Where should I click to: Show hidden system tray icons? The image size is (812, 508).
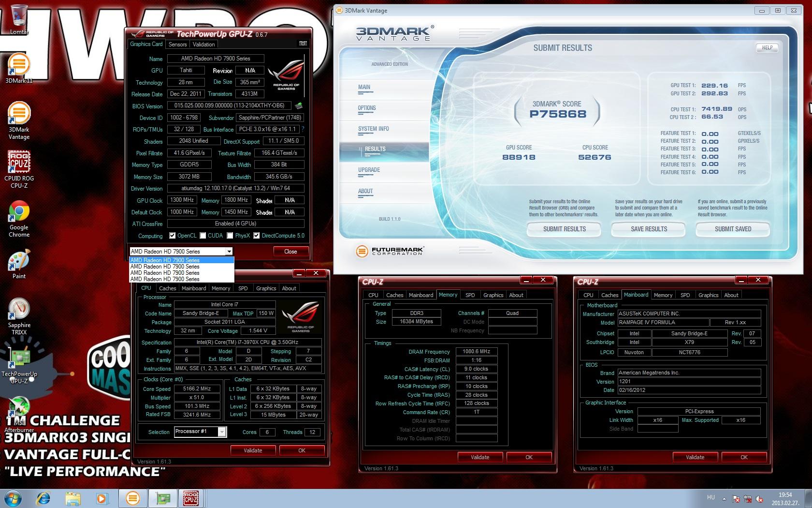[x=724, y=499]
